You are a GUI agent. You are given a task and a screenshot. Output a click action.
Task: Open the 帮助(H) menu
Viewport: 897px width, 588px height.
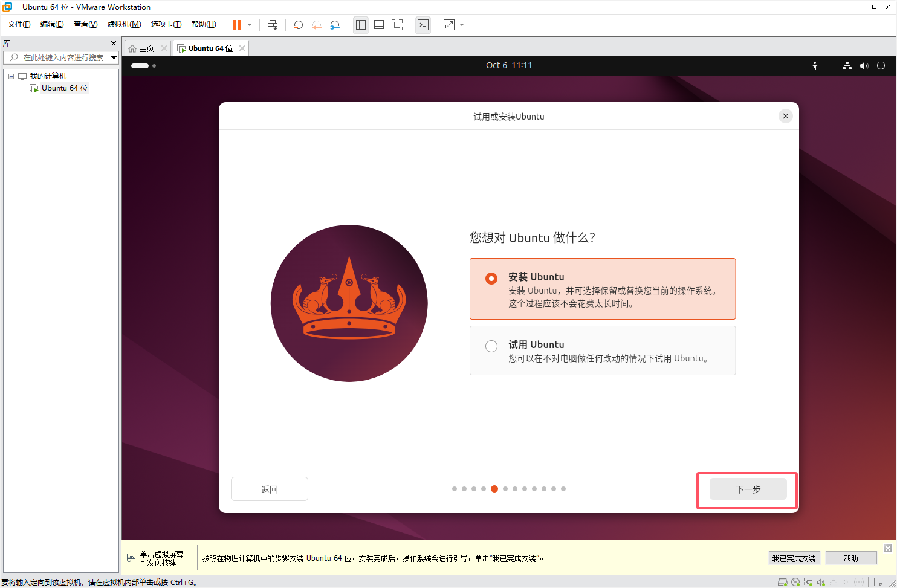(x=204, y=24)
